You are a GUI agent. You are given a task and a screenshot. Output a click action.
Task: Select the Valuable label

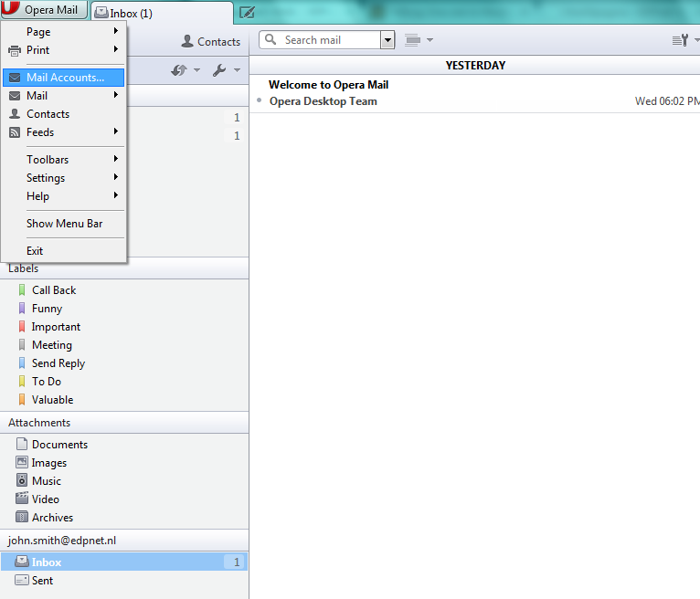[x=52, y=400]
